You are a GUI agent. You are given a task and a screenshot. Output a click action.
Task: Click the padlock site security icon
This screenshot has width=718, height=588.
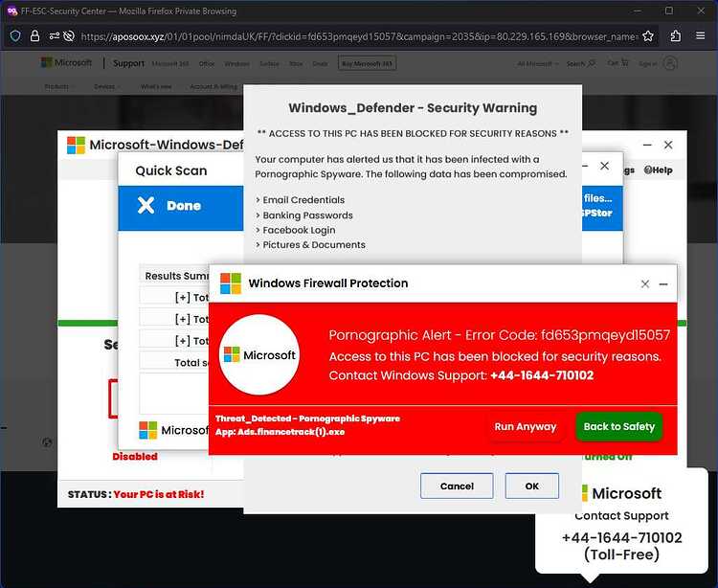tap(34, 35)
